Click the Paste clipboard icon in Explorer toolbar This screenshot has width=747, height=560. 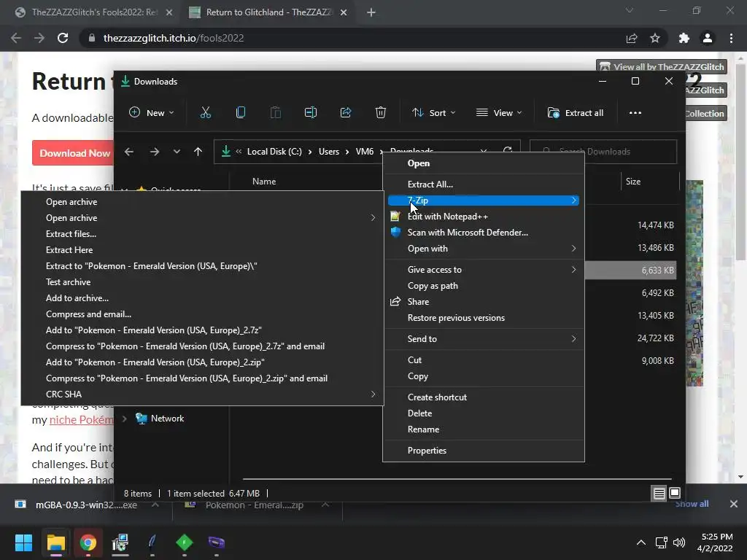coord(275,113)
